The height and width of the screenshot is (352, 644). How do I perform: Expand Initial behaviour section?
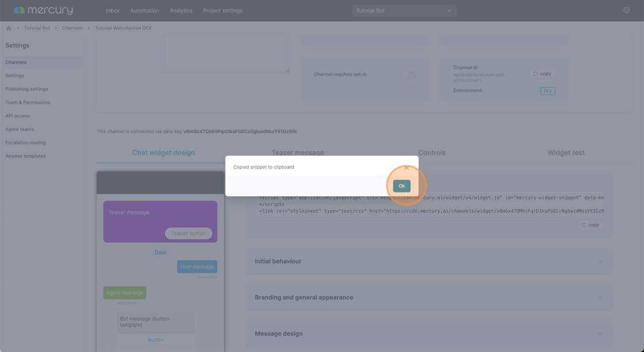(x=429, y=261)
